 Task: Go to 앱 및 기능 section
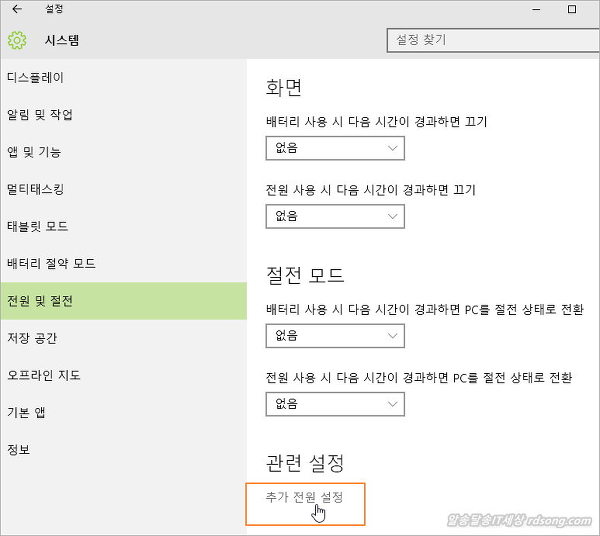34,152
